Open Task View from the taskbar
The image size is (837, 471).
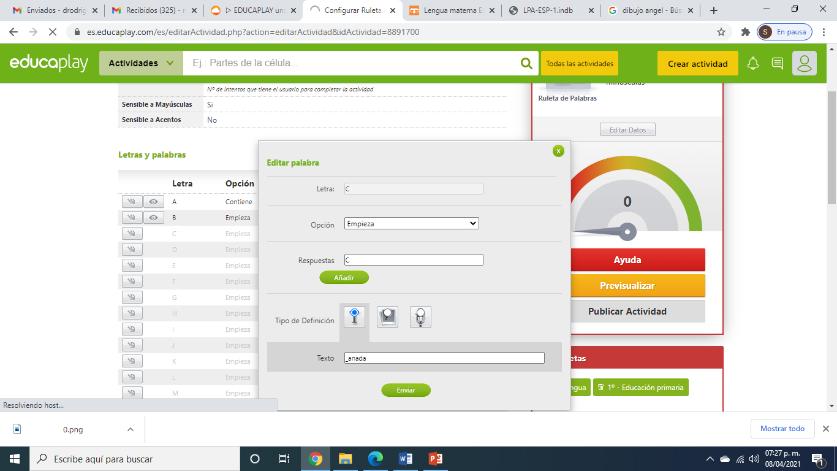click(284, 459)
